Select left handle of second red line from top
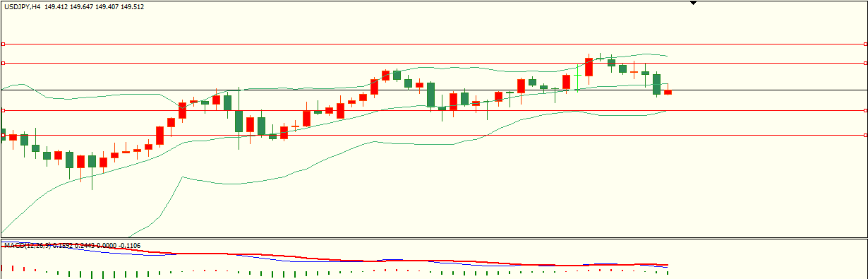This screenshot has width=868, height=279. tap(3, 63)
